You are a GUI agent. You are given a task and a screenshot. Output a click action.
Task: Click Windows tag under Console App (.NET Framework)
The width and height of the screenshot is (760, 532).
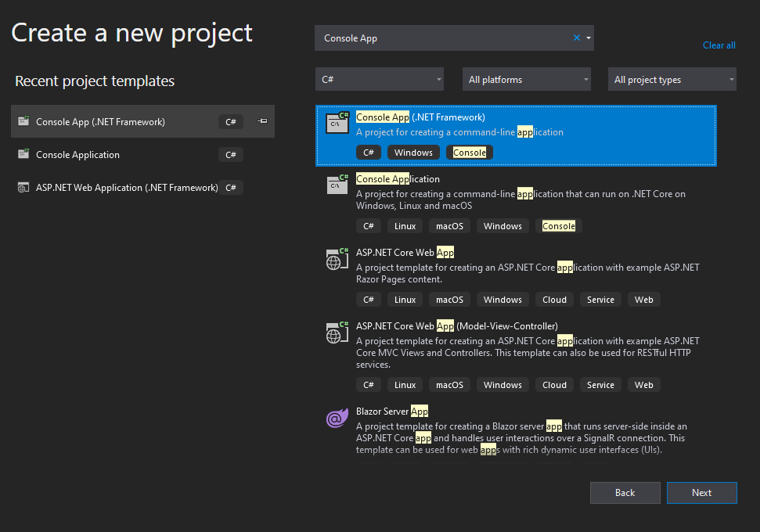pyautogui.click(x=413, y=153)
